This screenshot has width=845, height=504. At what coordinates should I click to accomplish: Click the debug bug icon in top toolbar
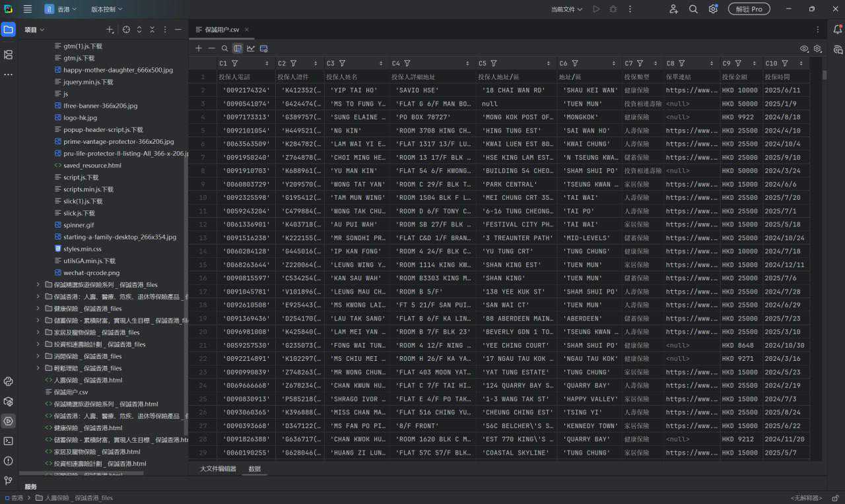[613, 9]
